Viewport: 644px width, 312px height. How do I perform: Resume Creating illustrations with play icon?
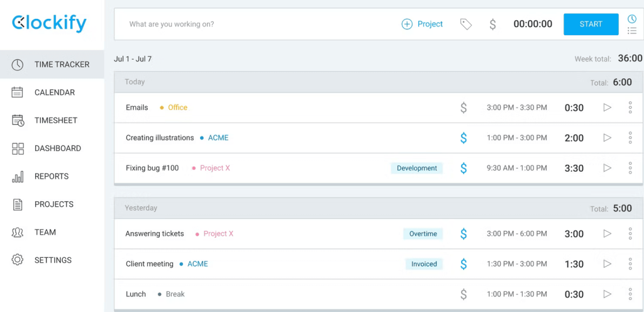(x=607, y=138)
